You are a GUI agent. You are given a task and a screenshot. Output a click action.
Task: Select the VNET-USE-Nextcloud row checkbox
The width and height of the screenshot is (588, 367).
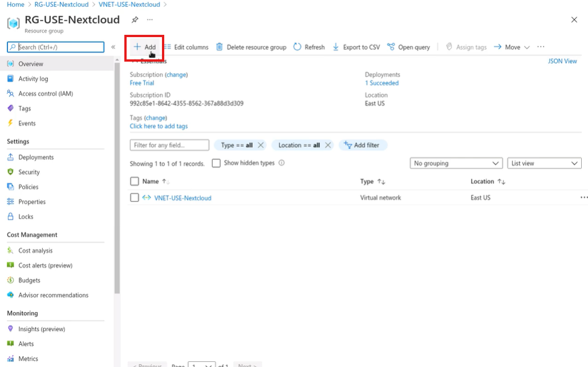coord(135,197)
